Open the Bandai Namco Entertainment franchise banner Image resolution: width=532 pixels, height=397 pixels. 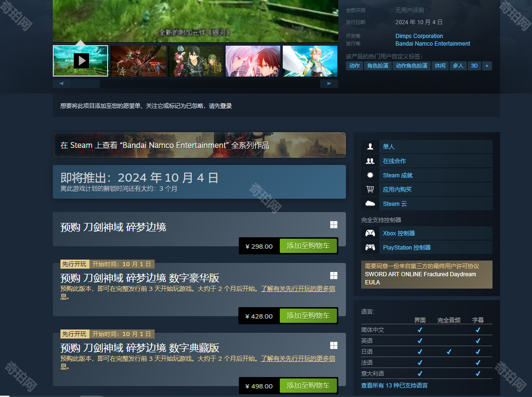point(199,145)
